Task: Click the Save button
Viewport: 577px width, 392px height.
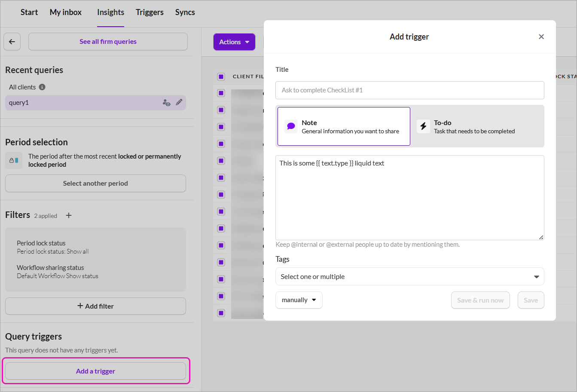Action: click(531, 300)
